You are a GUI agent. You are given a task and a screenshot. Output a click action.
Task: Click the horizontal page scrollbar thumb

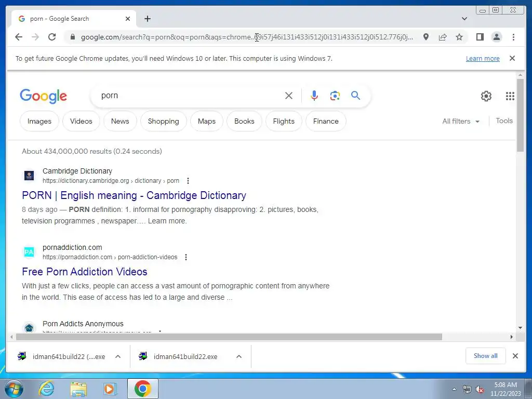tap(229, 337)
